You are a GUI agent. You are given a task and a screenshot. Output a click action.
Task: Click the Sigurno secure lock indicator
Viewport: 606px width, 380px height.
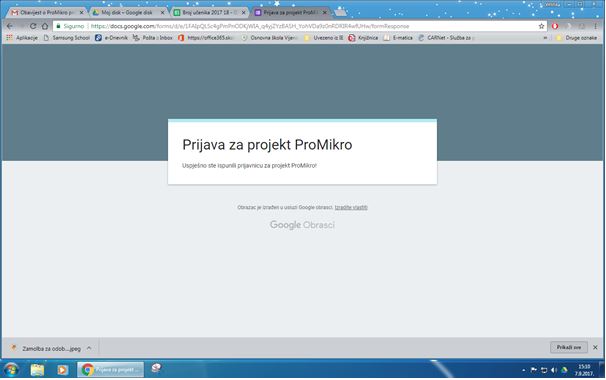70,26
